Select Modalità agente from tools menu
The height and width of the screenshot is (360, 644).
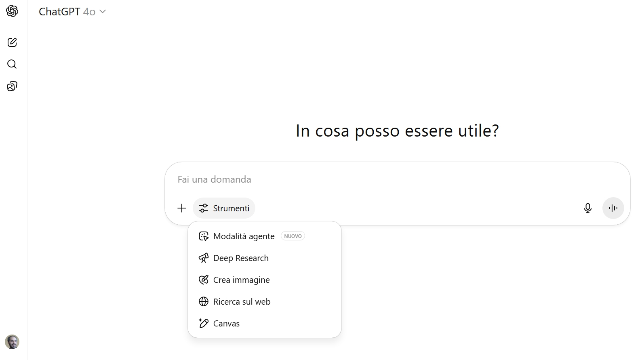pos(244,236)
